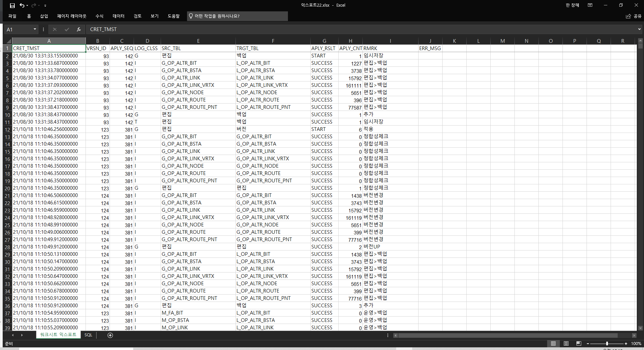644x350 pixels.
Task: Switch to the SQL sheet tab
Action: pyautogui.click(x=88, y=335)
